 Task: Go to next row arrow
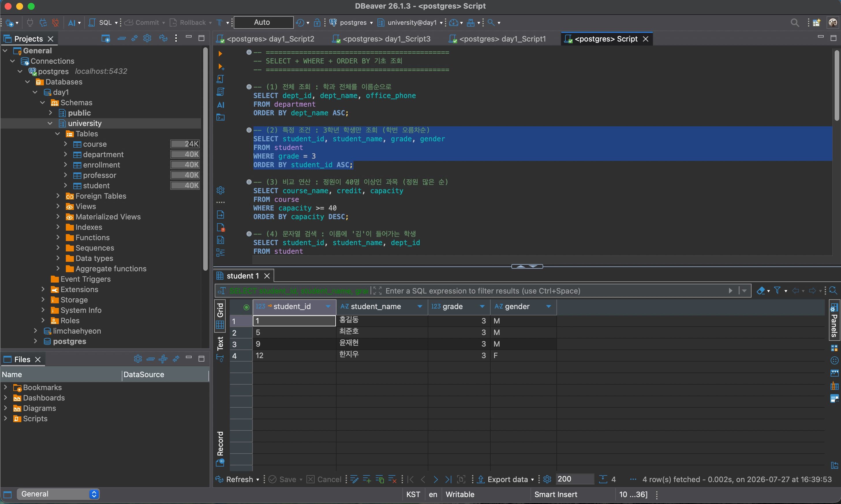[x=436, y=479]
